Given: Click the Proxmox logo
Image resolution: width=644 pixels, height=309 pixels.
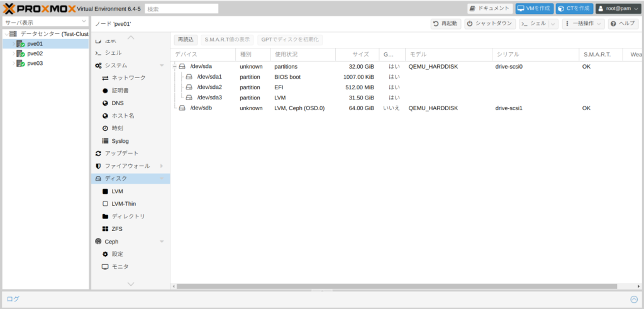Looking at the screenshot, I should [x=40, y=8].
